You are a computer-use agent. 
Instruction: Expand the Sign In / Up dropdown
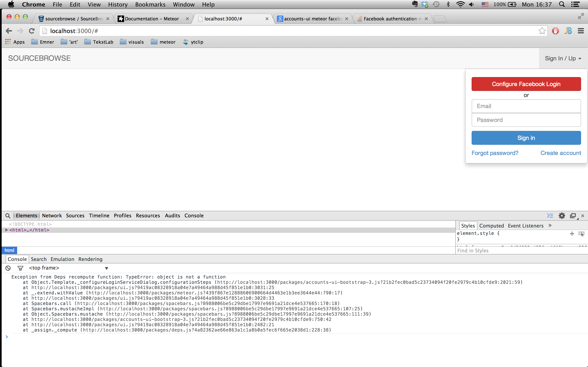point(563,59)
